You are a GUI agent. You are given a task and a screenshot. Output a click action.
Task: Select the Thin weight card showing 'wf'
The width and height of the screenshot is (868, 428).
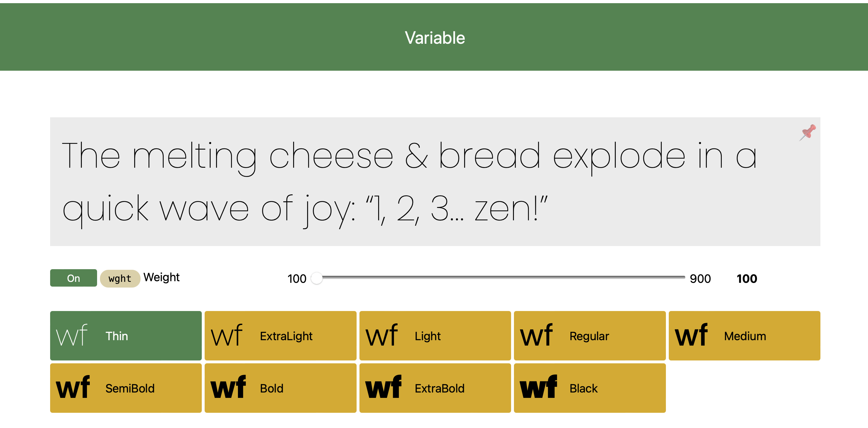tap(126, 335)
